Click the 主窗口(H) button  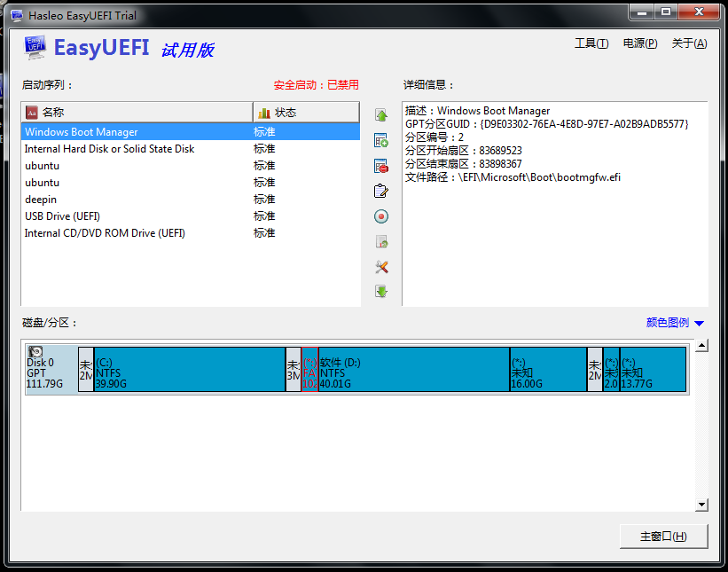663,537
